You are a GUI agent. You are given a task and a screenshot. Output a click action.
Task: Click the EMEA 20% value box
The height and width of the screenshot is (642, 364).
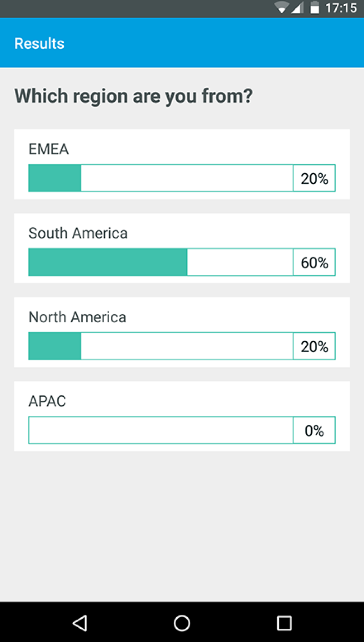(x=314, y=178)
